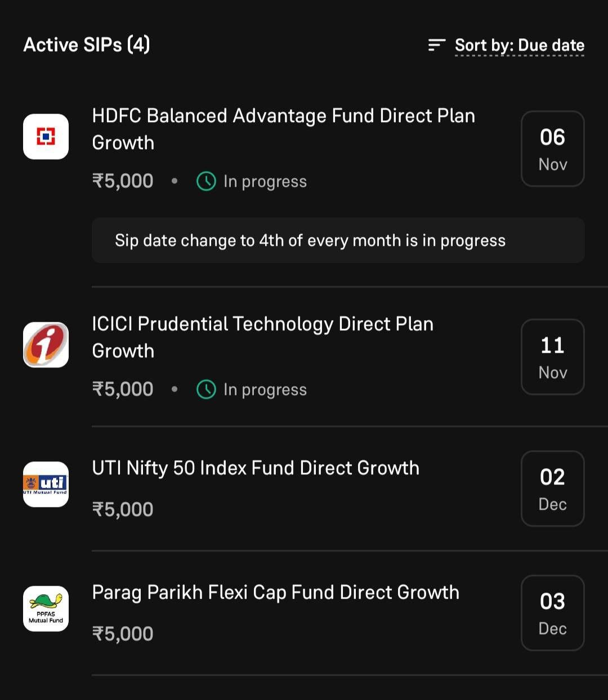Tap the PPFAS turtle logo icon
This screenshot has width=608, height=700.
click(x=46, y=609)
